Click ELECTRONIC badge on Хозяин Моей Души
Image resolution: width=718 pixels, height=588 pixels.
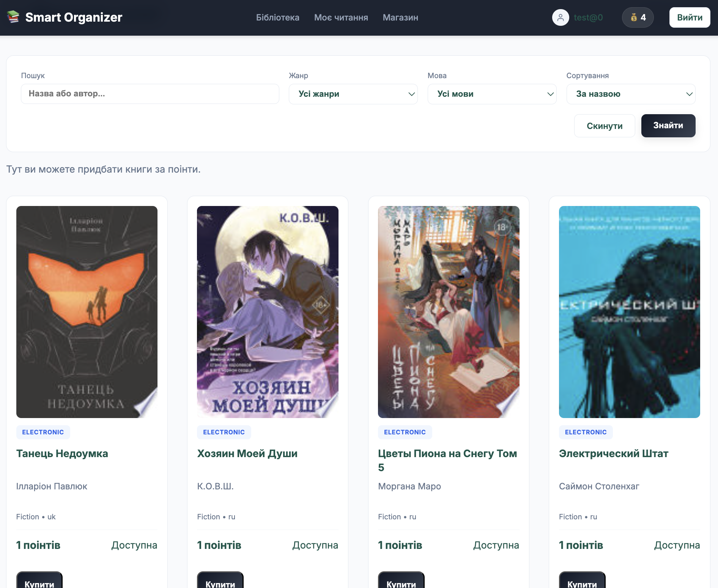click(x=224, y=432)
